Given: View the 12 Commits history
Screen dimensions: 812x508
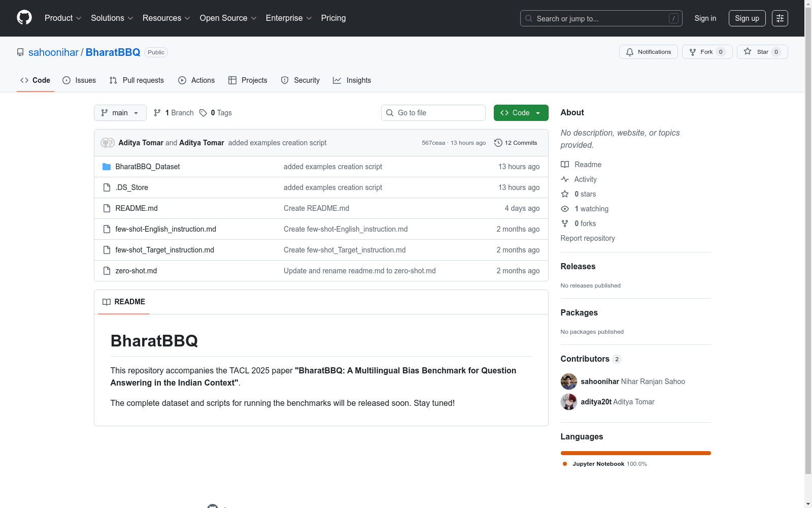Looking at the screenshot, I should tap(516, 143).
